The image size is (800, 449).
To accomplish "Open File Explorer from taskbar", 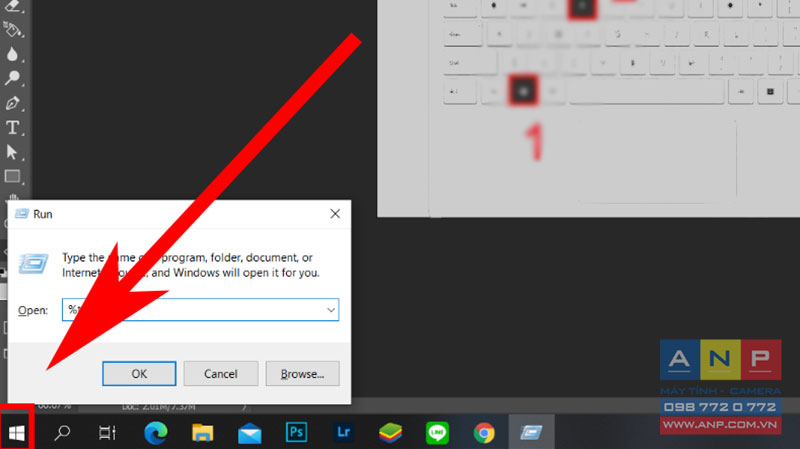I will pyautogui.click(x=203, y=433).
